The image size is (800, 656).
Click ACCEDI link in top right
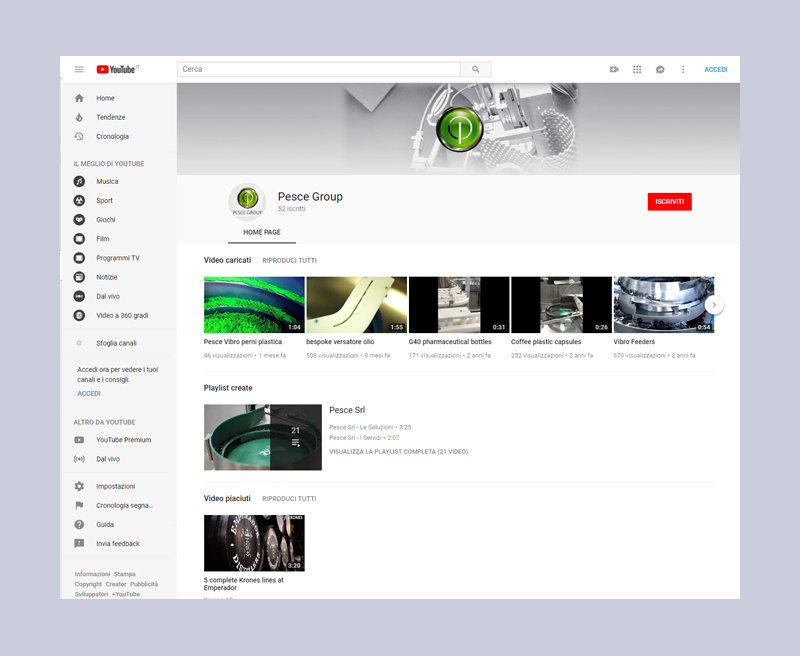coord(716,69)
